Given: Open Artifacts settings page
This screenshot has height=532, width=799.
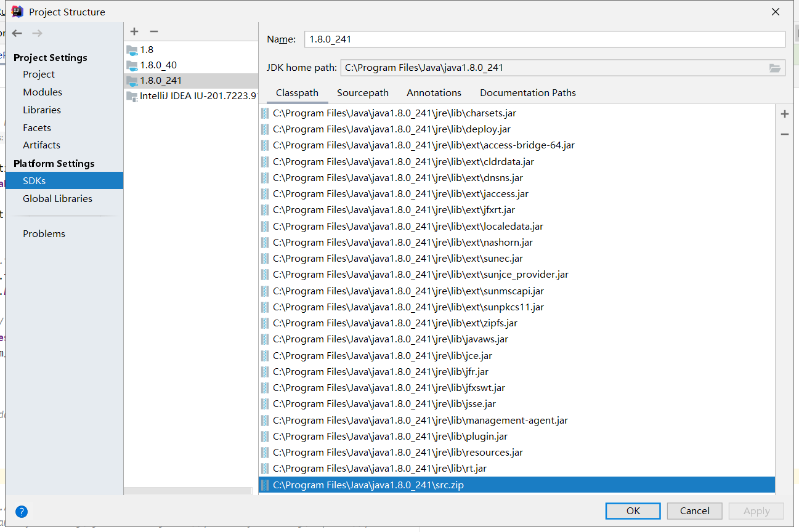Looking at the screenshot, I should (x=41, y=145).
